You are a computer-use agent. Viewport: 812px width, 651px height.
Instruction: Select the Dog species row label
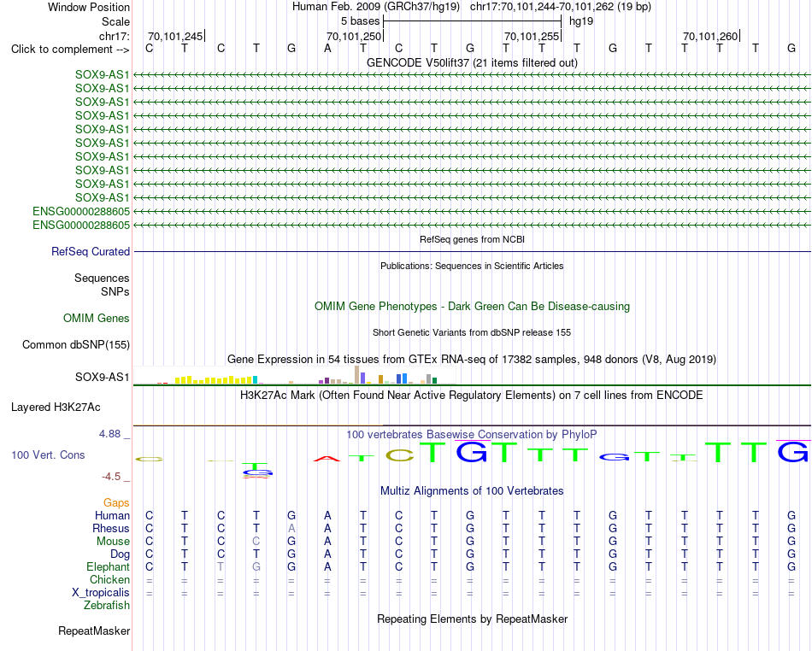point(120,554)
